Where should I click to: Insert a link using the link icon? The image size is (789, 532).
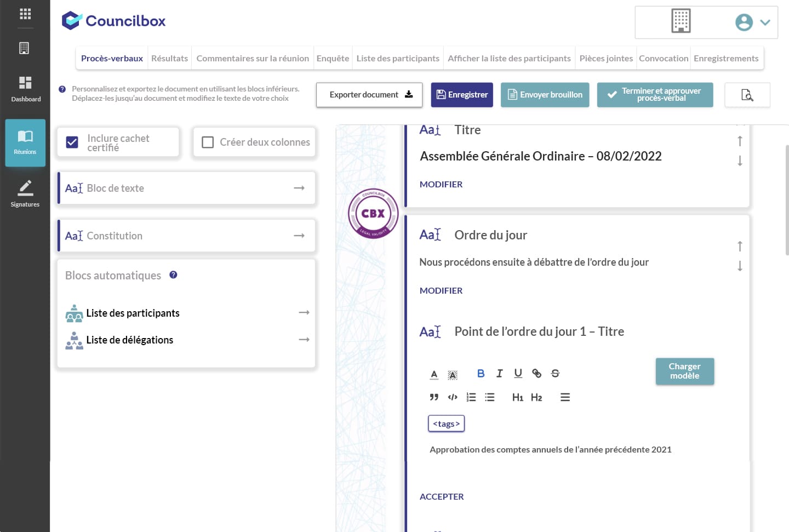click(536, 373)
